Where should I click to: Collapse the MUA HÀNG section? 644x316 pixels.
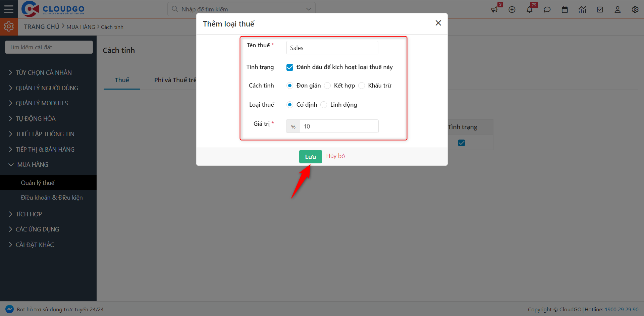pyautogui.click(x=33, y=165)
